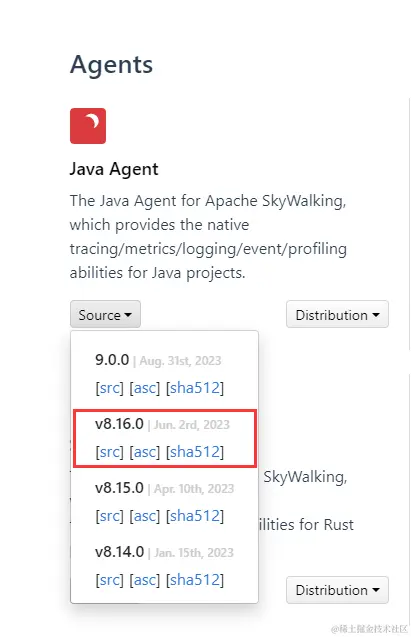Click the red Java Agent logo icon
The width and height of the screenshot is (411, 637).
click(88, 126)
